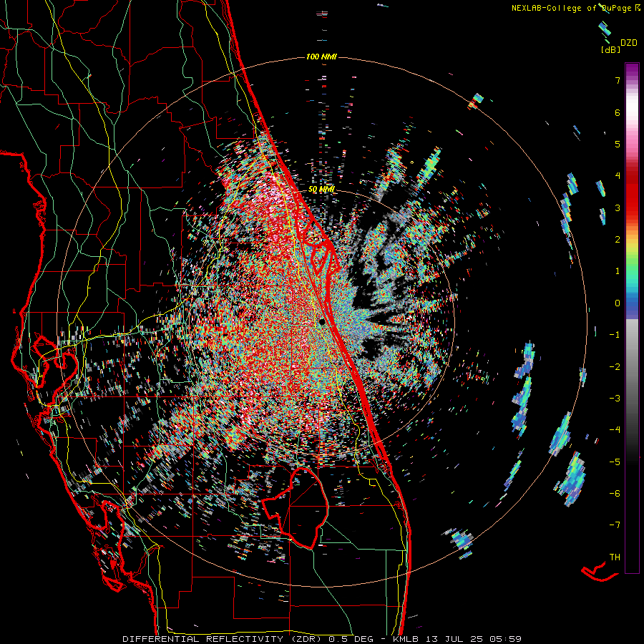Click the -3 value on color scale
The width and height of the screenshot is (644, 644).
pyautogui.click(x=615, y=399)
